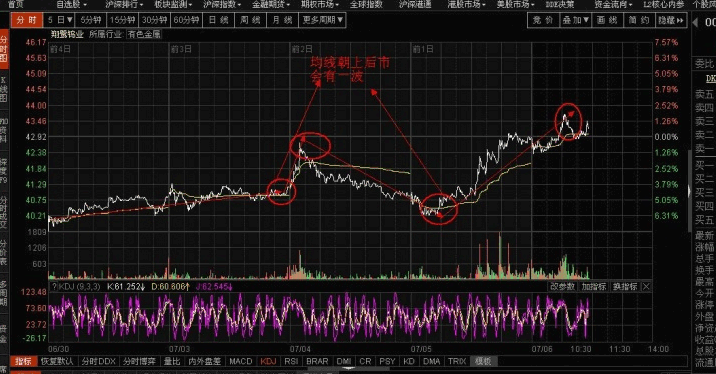Enable the 画线 drawing mode

tap(607, 20)
